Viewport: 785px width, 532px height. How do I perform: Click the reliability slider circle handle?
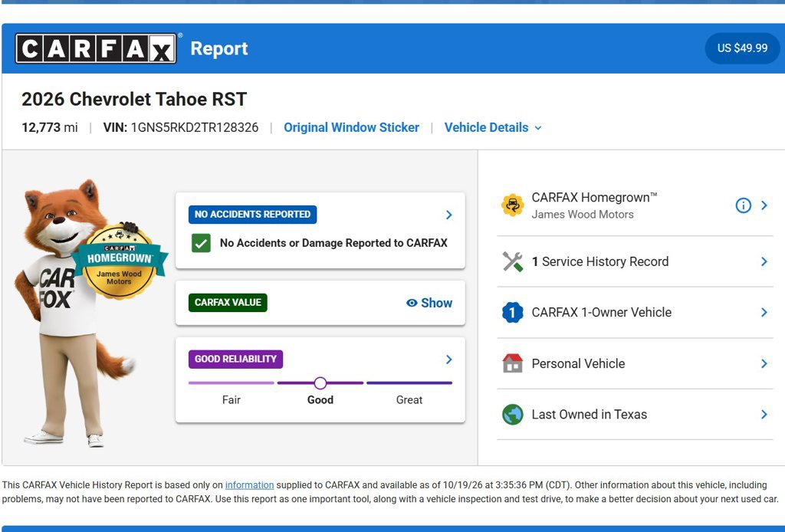point(320,383)
